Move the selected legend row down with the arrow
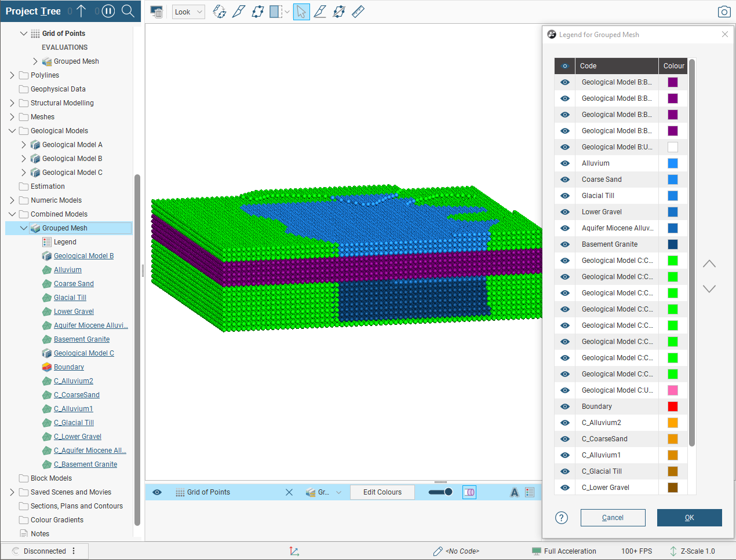The height and width of the screenshot is (560, 736). (x=709, y=288)
